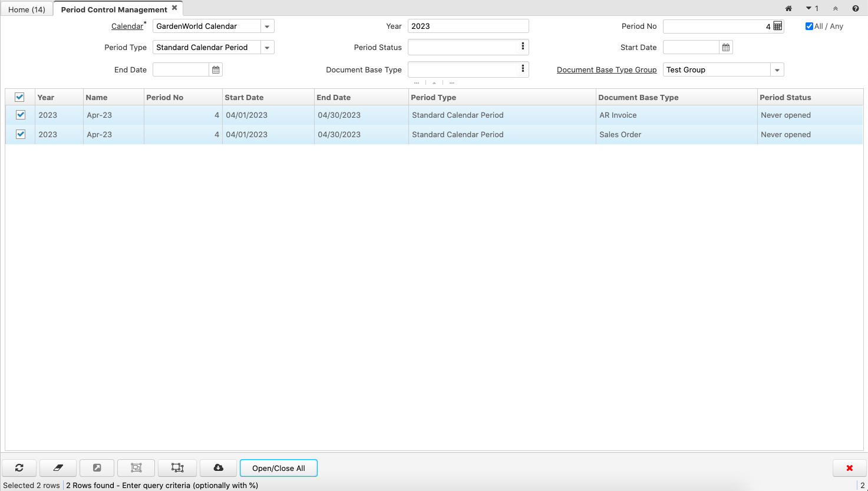Expand the GardenWorld Calendar dropdown
Screen dimensions: 868x491
[267, 26]
